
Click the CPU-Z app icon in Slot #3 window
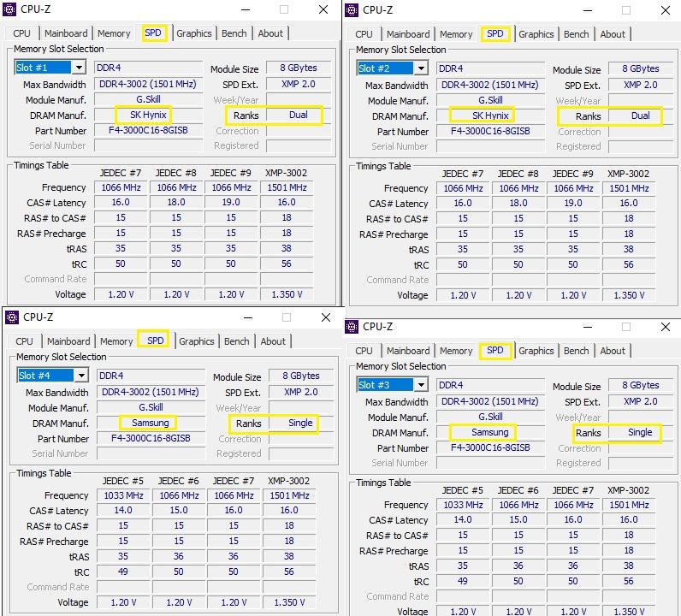[x=352, y=327]
